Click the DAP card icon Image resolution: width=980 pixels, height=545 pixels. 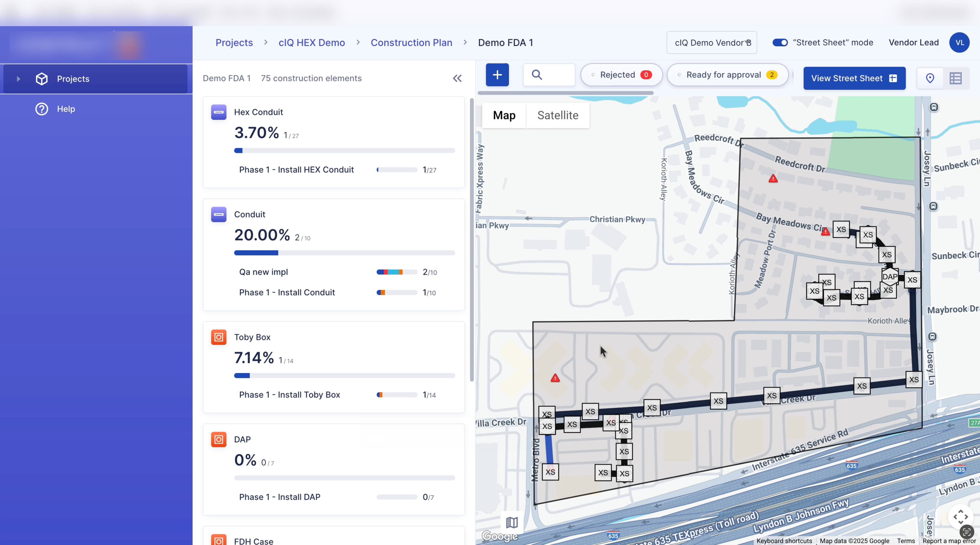[219, 440]
